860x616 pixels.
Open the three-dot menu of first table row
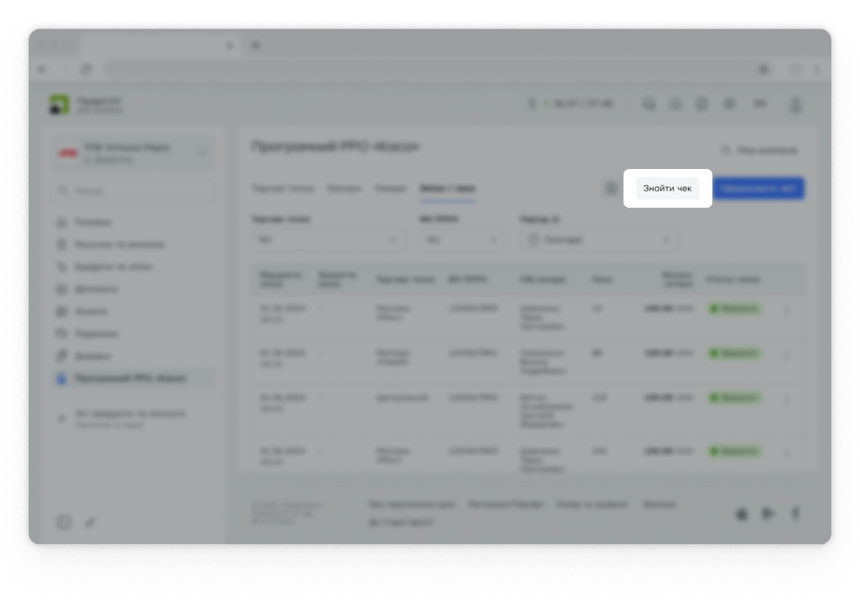coord(786,311)
